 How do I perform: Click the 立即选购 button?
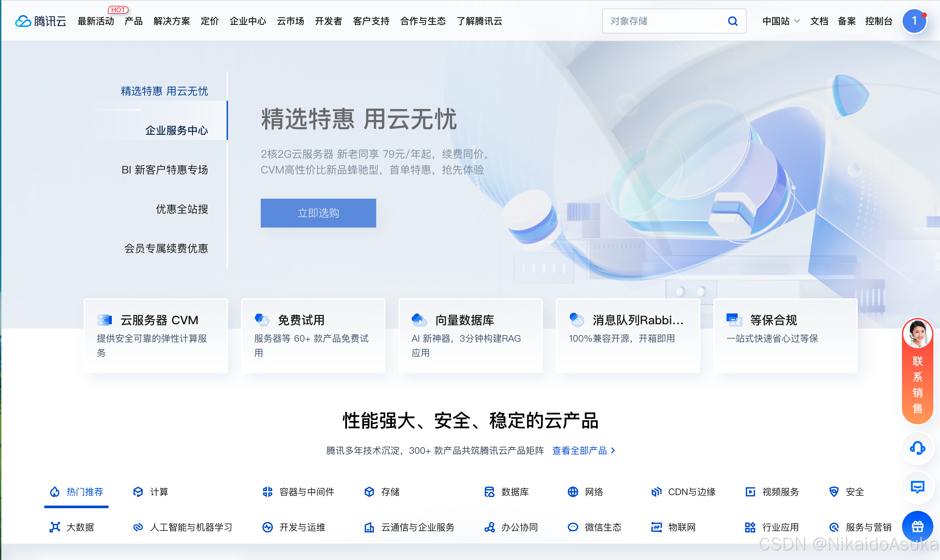(x=318, y=213)
